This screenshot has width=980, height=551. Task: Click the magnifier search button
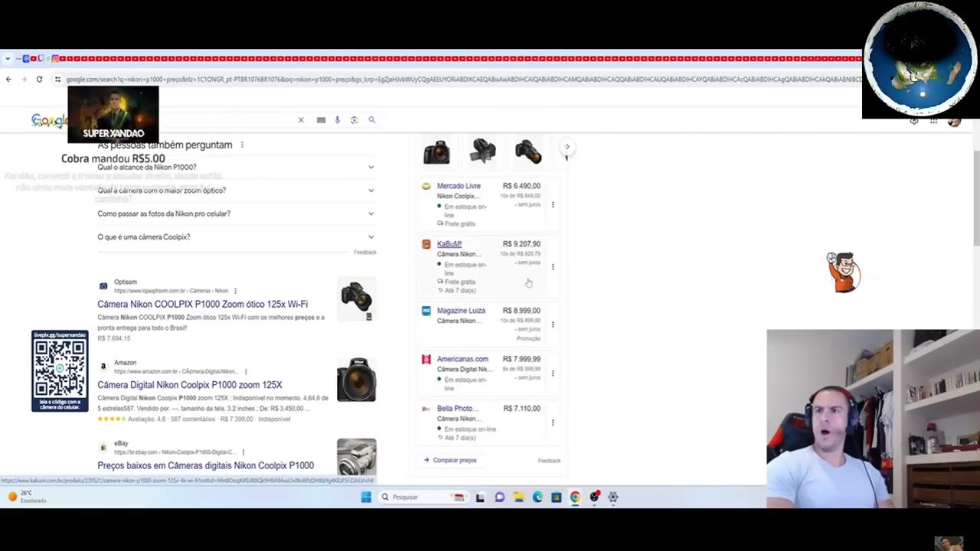pos(371,120)
